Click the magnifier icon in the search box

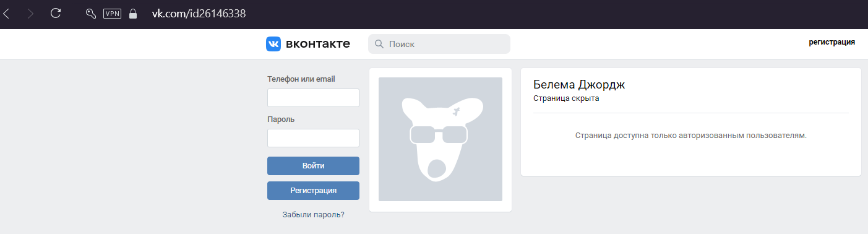tap(379, 44)
